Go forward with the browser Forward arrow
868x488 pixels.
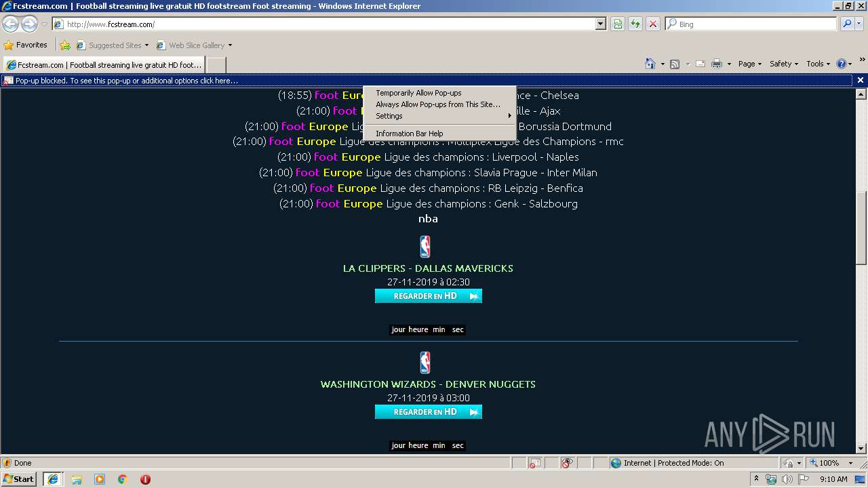(29, 24)
